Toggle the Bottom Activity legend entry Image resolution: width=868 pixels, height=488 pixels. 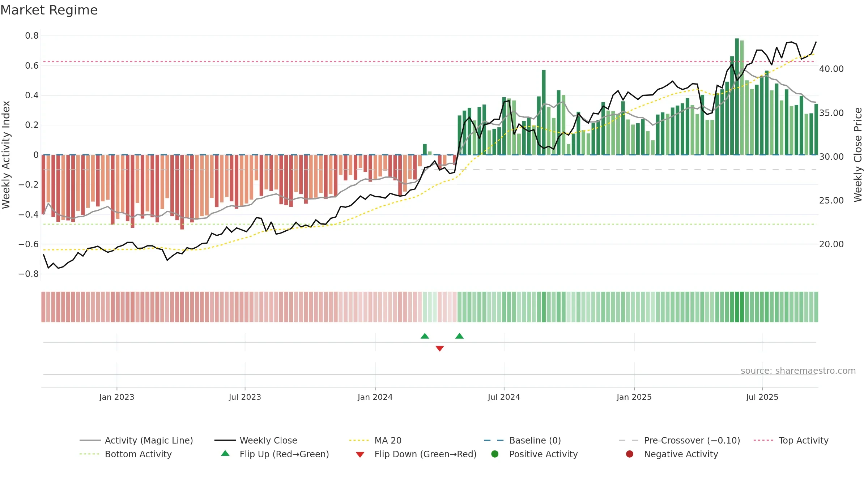[x=125, y=454]
